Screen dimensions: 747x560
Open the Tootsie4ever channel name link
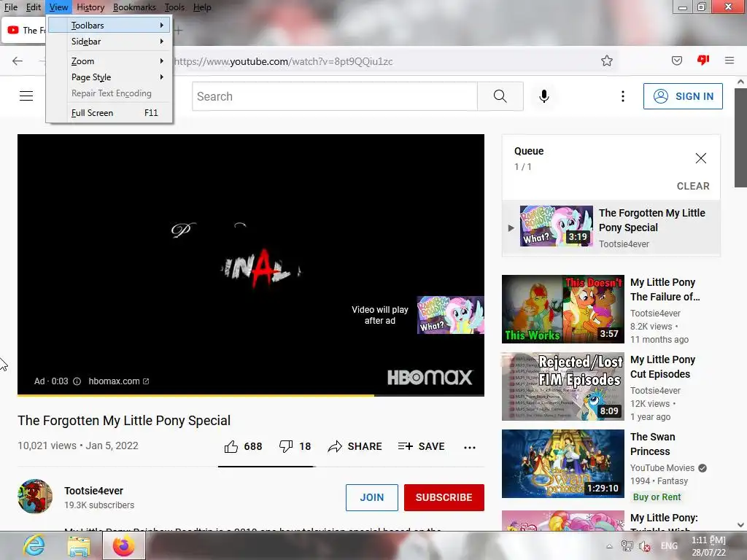pos(94,491)
